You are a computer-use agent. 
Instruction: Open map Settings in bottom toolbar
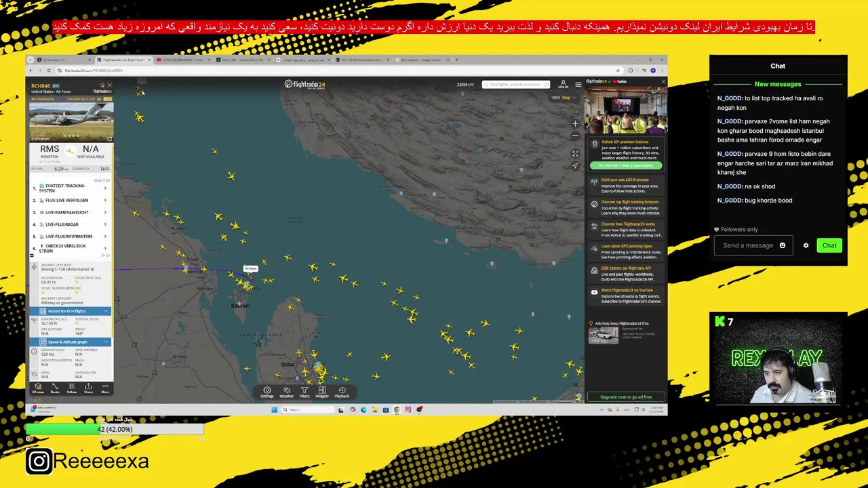267,392
